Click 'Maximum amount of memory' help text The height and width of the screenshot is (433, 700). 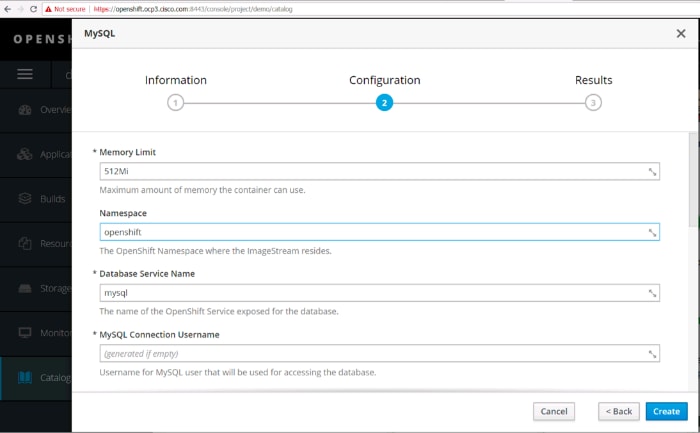[202, 190]
